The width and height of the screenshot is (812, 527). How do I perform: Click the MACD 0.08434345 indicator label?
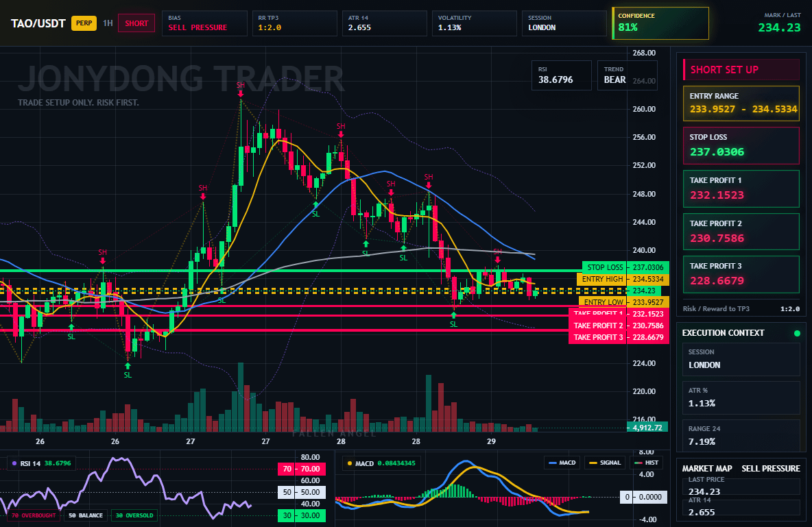(381, 463)
